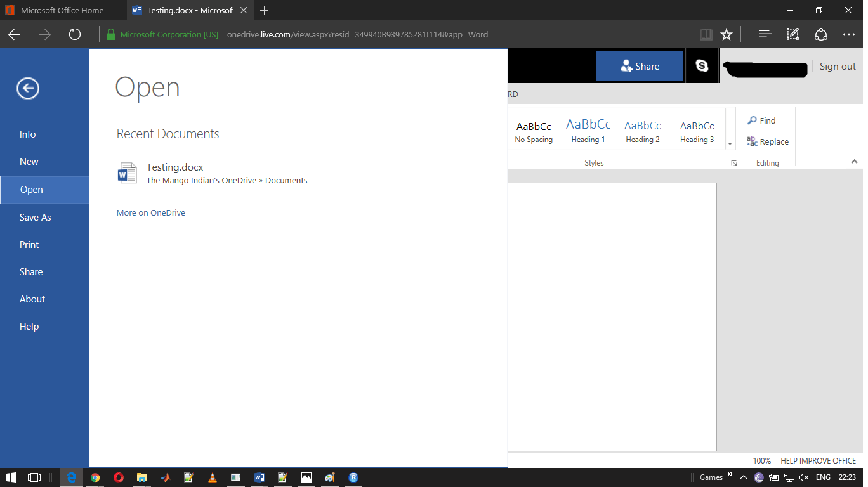Click Microsoft Edge taskbar icon
Viewport: 868px width, 487px height.
[x=72, y=477]
